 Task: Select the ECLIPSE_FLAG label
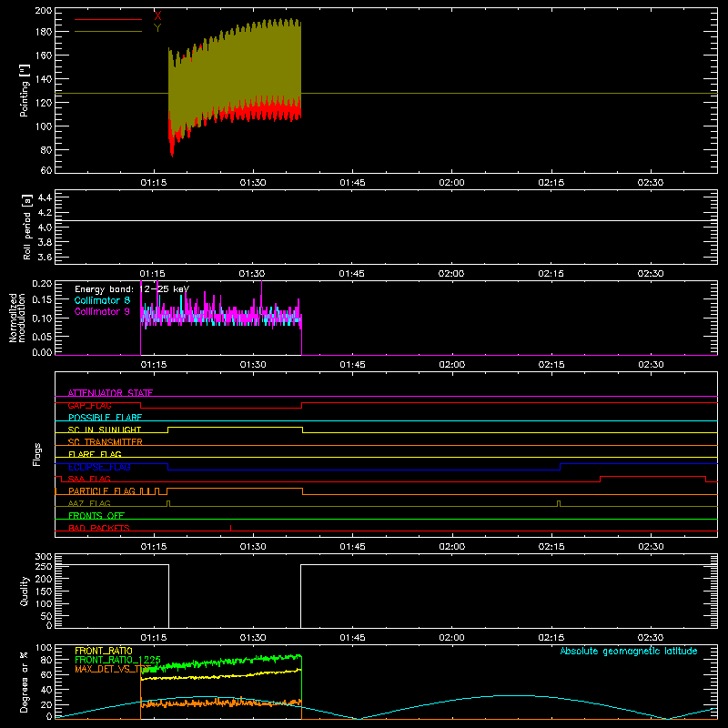(x=99, y=467)
